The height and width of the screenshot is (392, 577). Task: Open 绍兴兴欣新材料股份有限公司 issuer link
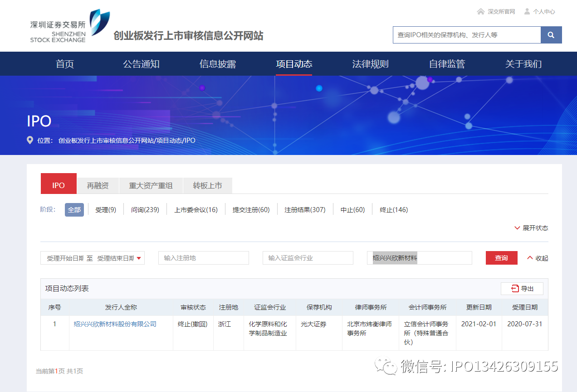pos(115,324)
